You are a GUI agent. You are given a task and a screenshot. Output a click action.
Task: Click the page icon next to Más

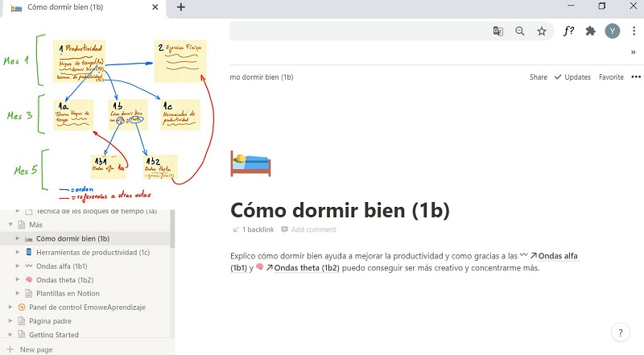22,225
